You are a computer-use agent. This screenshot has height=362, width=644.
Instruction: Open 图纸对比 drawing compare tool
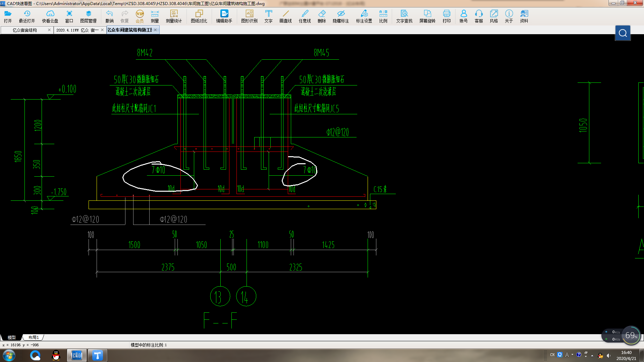[x=199, y=16]
